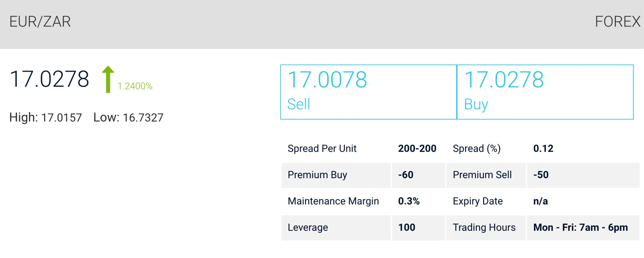Click the Maintenance Margin label
The height and width of the screenshot is (258, 644).
(333, 201)
